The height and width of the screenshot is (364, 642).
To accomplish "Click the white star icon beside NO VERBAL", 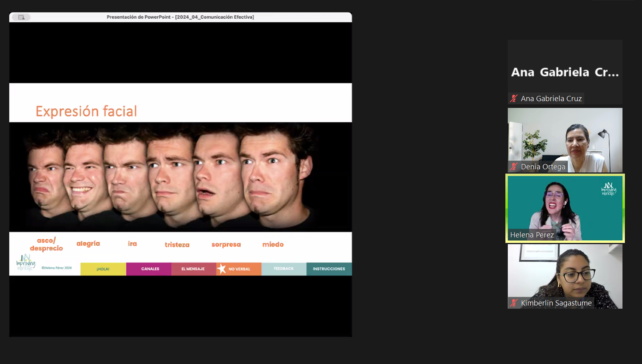I will tap(221, 269).
